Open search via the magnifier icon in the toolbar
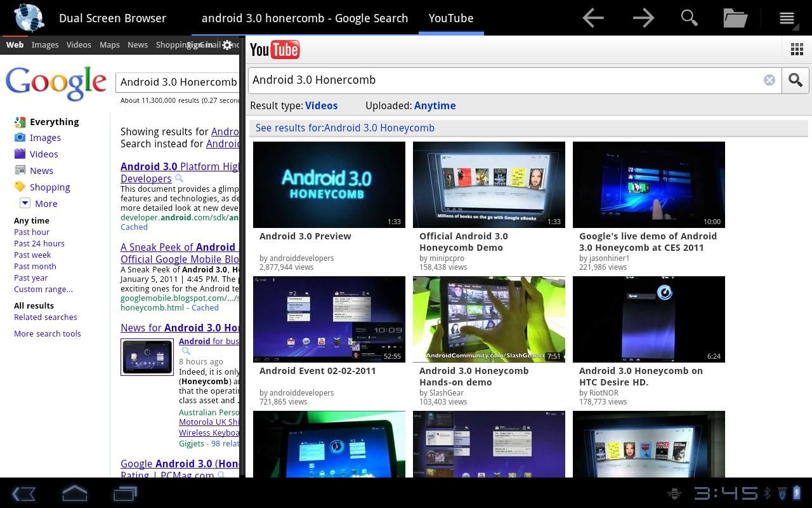Screen dimensions: 812x508 pyautogui.click(x=689, y=18)
